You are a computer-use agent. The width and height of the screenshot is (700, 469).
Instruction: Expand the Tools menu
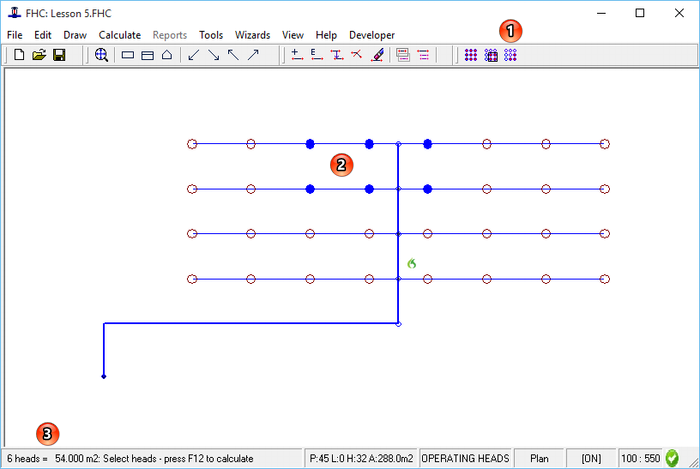click(x=210, y=35)
